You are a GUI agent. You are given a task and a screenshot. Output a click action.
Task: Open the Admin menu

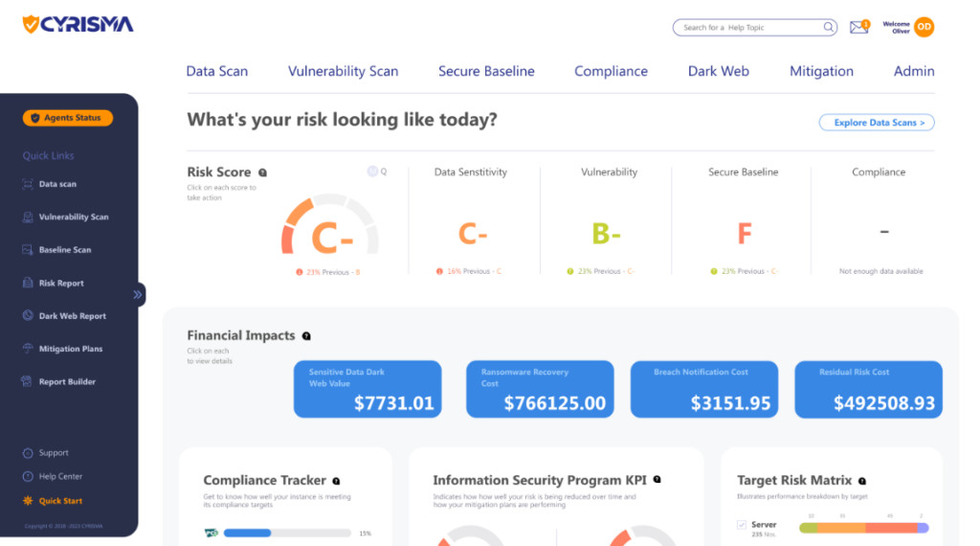(914, 71)
